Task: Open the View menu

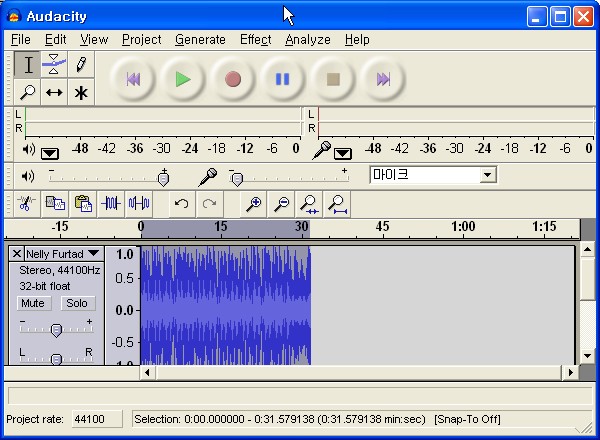Action: pos(94,39)
